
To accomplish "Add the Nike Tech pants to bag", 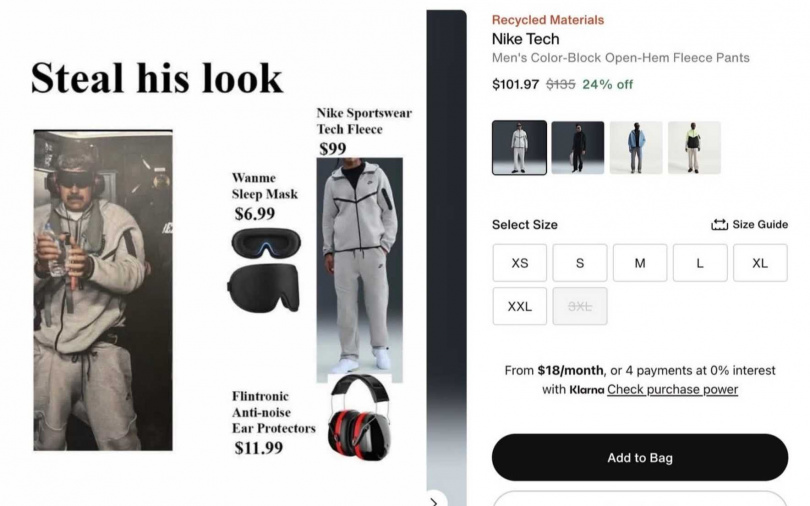I will pos(640,457).
